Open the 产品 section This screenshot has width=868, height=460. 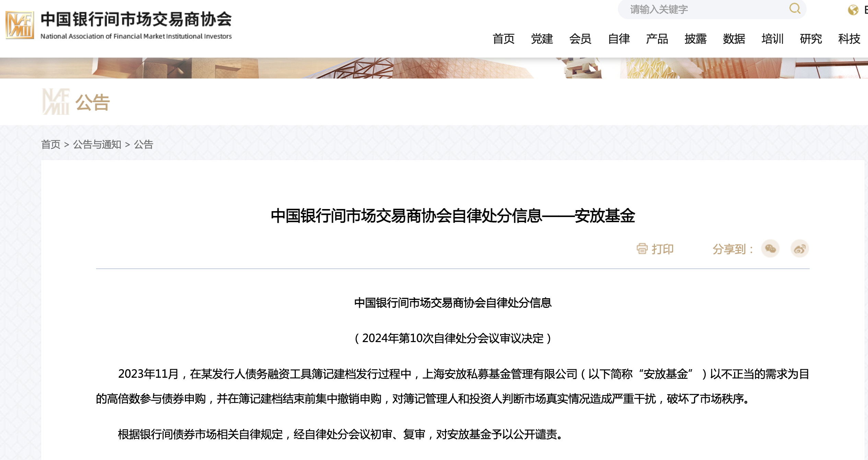tap(657, 39)
